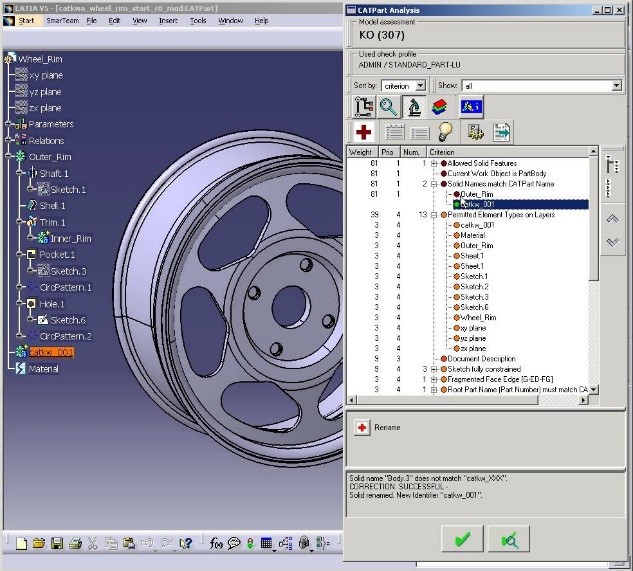Click the Print icon
This screenshot has height=571, width=633.
pyautogui.click(x=75, y=544)
